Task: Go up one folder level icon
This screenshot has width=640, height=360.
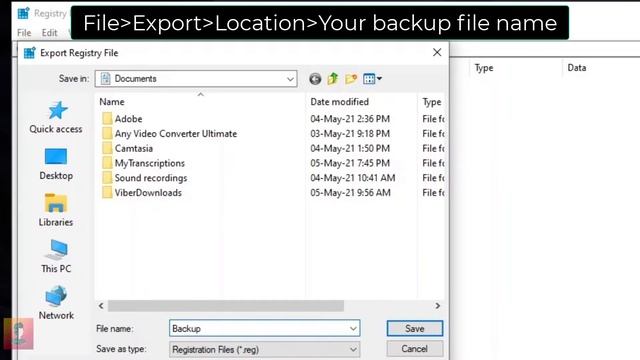Action: [x=333, y=78]
